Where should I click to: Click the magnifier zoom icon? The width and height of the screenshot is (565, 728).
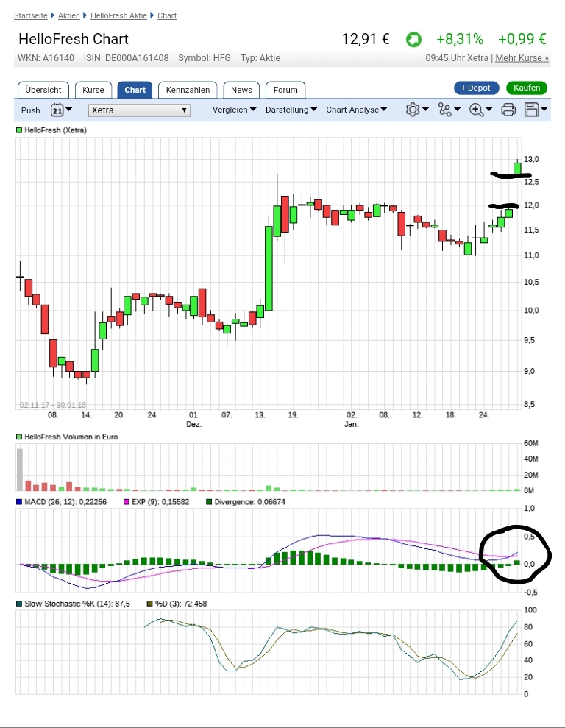477,110
